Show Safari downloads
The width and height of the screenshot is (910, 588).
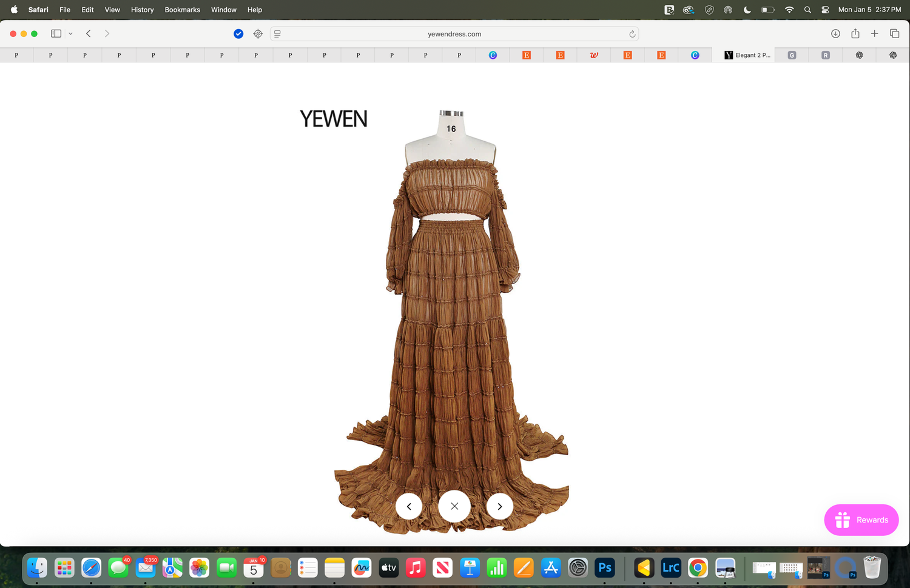(835, 34)
